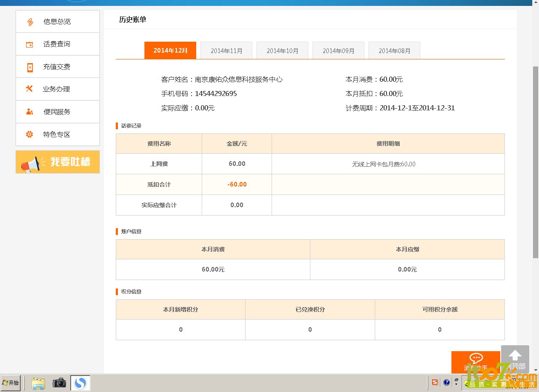Image resolution: width=539 pixels, height=392 pixels.
Task: Click the 无线上网卡包月费:60.00 detail cell
Action: point(388,164)
